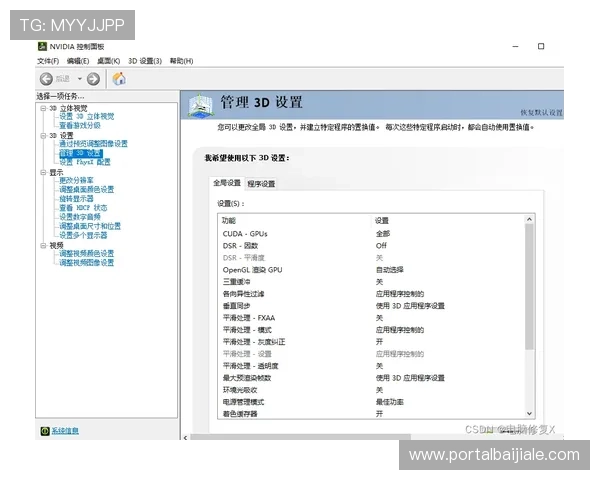Select 旋转显示器 in tree
Viewport: 600px width, 480px height.
click(x=76, y=199)
